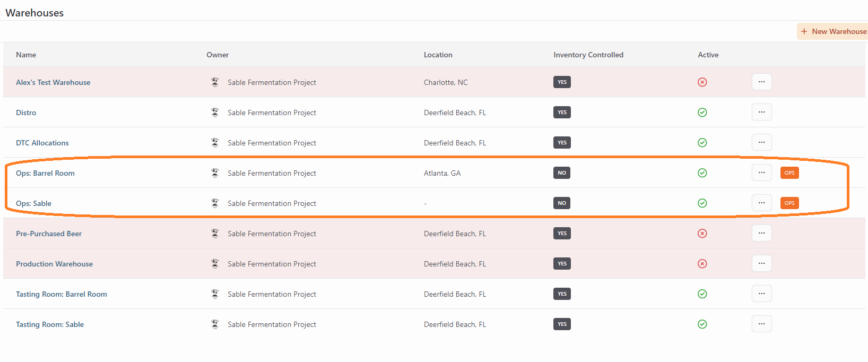Click Sable Fermentation Project owner in Distro row
This screenshot has width=868, height=362.
pyautogui.click(x=272, y=113)
